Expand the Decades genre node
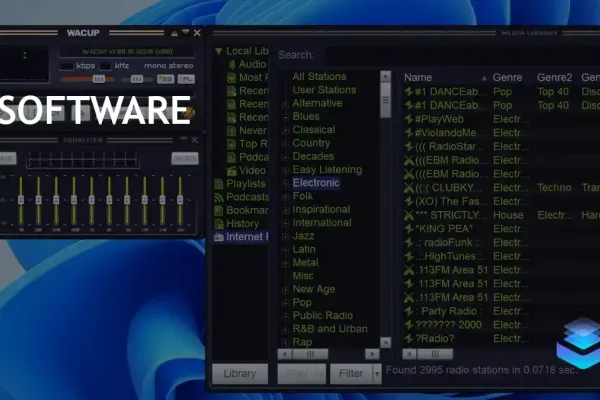This screenshot has height=400, width=600. tap(285, 157)
